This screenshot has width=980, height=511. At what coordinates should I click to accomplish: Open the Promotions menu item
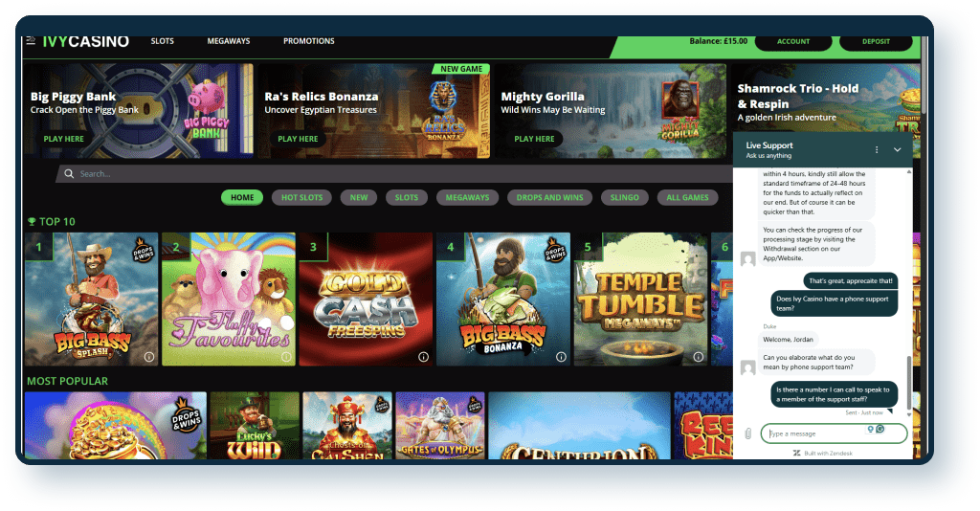point(308,41)
